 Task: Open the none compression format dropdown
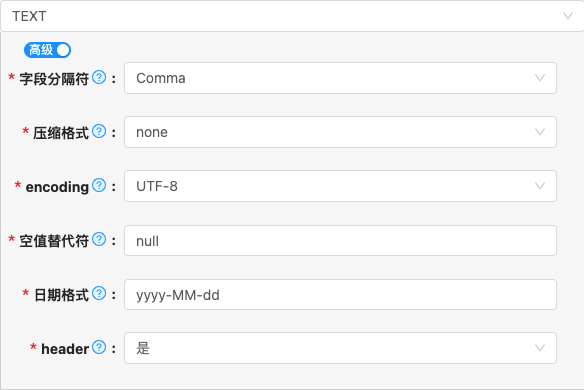[x=340, y=132]
